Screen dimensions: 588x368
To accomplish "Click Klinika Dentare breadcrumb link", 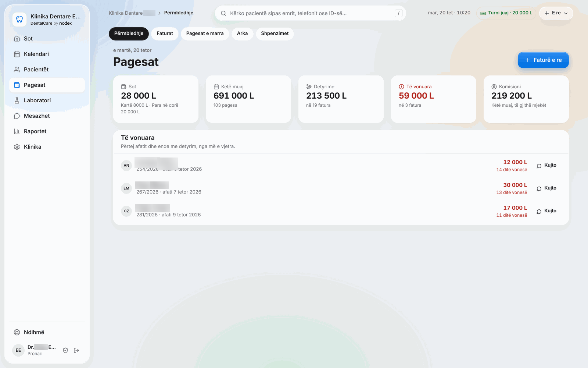I will click(x=132, y=13).
